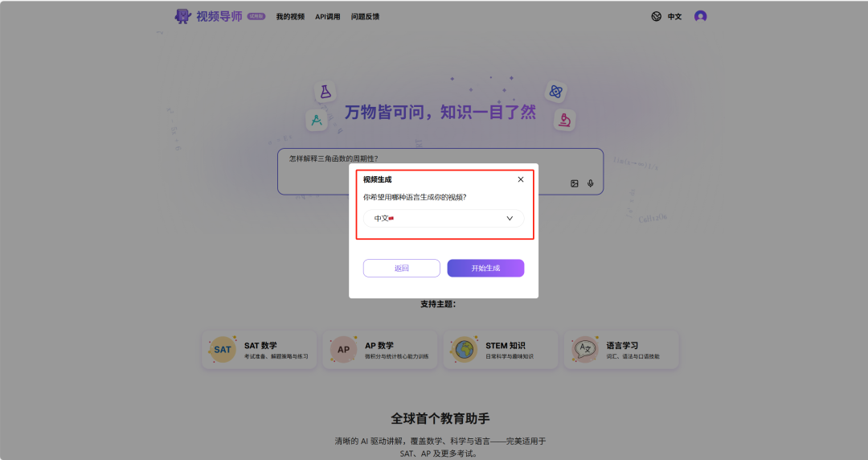Click the globe language icon in header

[x=656, y=17]
